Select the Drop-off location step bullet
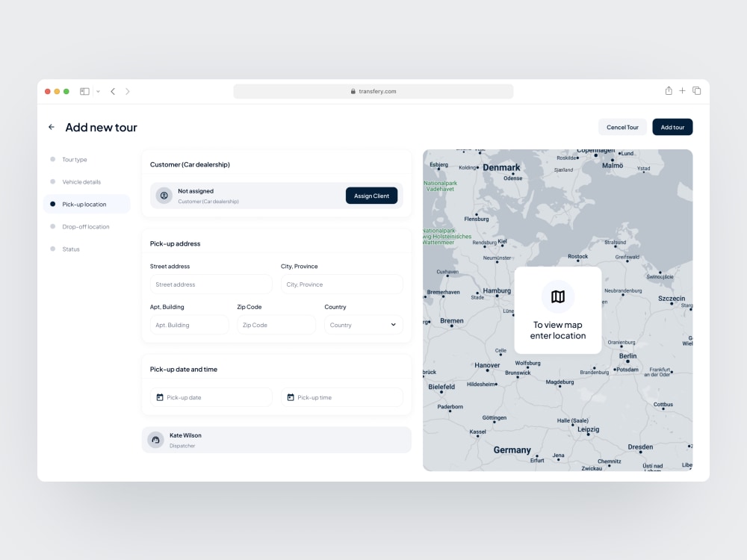Image resolution: width=747 pixels, height=560 pixels. tap(52, 226)
